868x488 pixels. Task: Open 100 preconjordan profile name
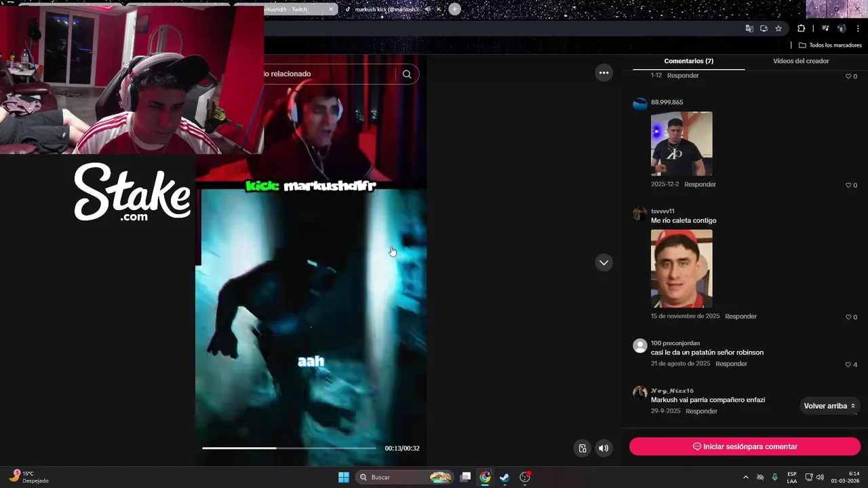pos(675,343)
